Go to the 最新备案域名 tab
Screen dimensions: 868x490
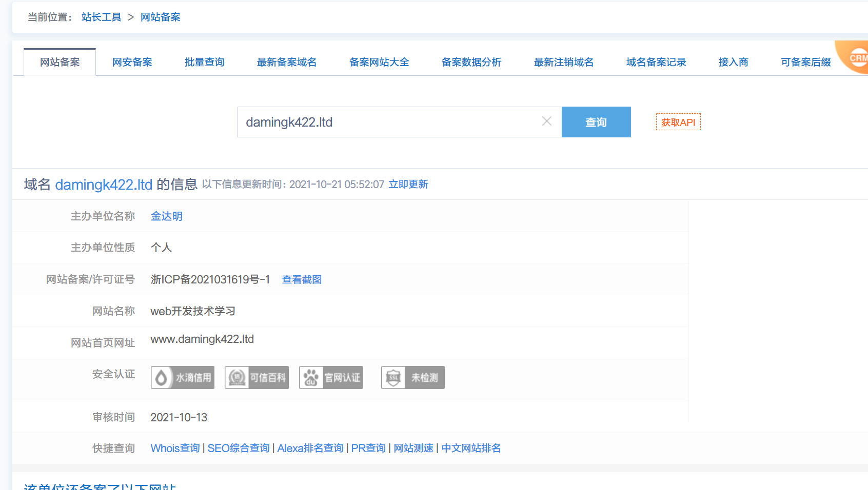[x=287, y=62]
